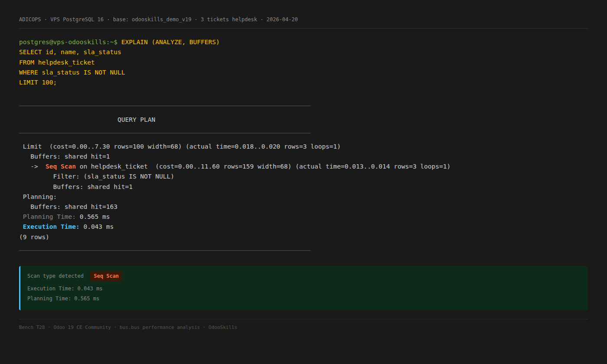
Task: Expand the Seq Scan arrow in the plan tree
Action: 34,166
